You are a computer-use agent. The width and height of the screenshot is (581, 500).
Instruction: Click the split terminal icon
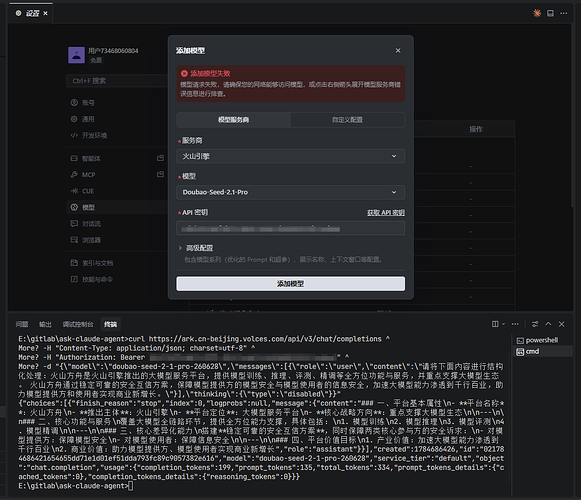495,324
